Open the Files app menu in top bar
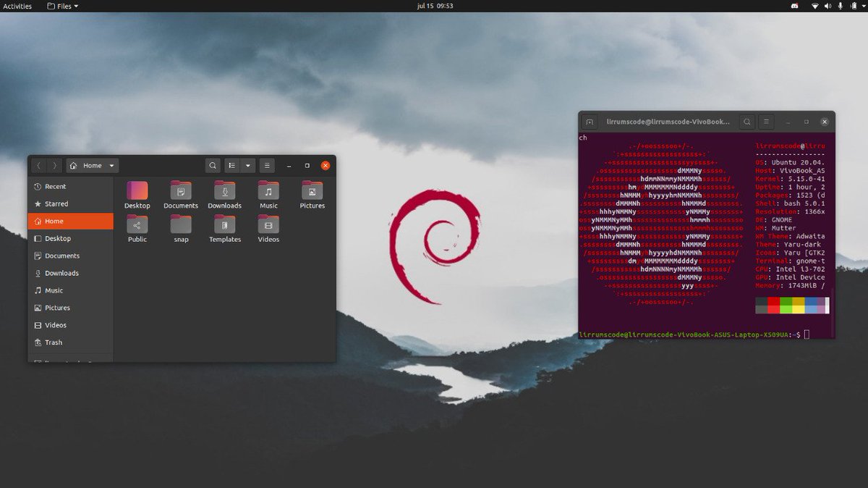 pyautogui.click(x=62, y=6)
